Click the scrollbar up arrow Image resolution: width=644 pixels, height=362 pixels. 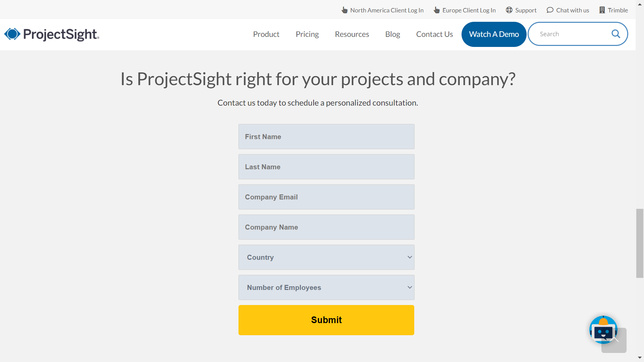pyautogui.click(x=640, y=4)
